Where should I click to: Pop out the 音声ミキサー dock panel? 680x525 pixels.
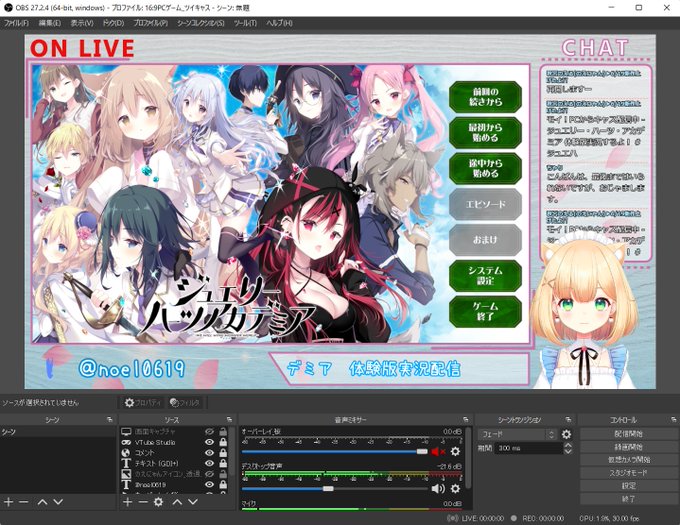466,420
